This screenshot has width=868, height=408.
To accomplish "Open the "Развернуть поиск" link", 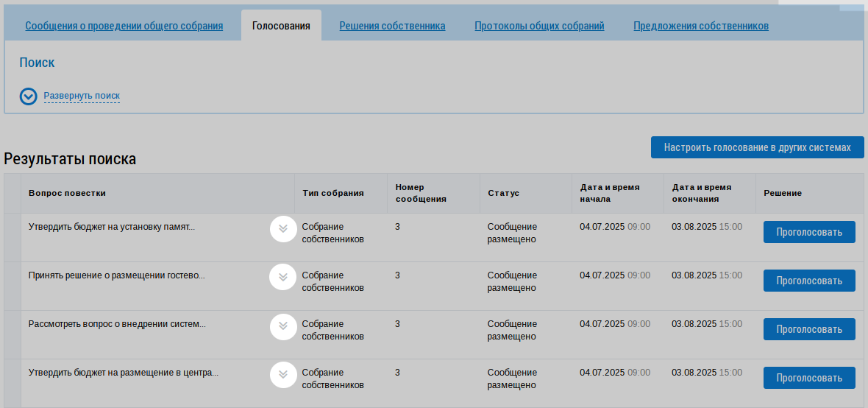I will coord(82,96).
